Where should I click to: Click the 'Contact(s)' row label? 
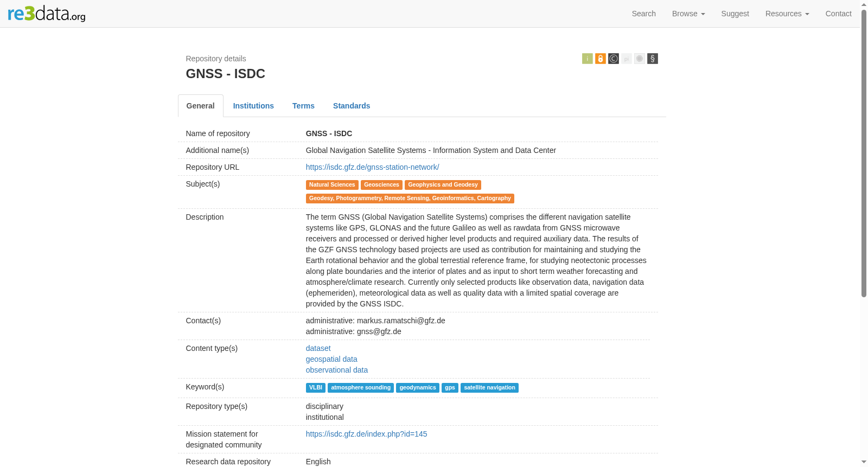[x=203, y=321]
